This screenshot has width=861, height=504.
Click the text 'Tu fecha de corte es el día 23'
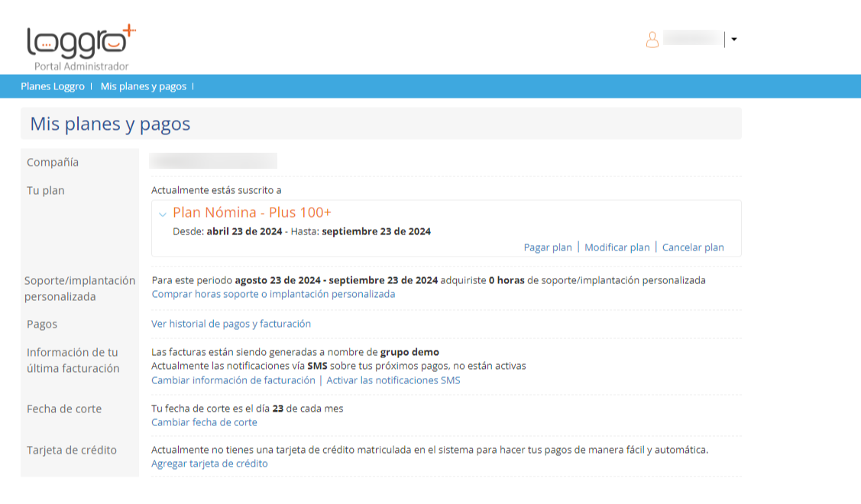point(218,409)
